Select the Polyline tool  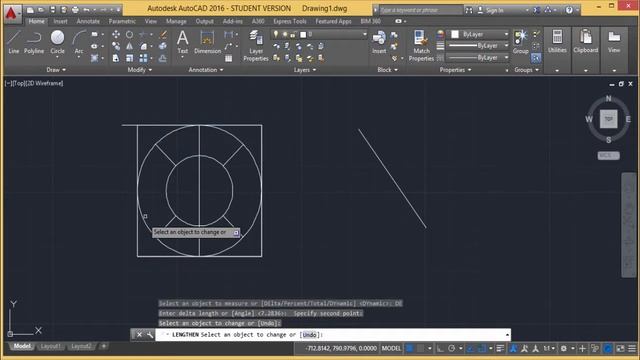34,42
